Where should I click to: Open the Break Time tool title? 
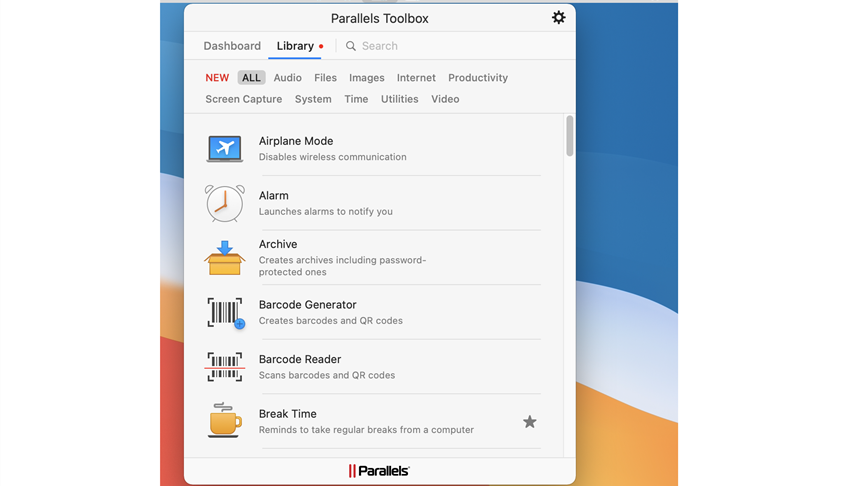point(288,414)
